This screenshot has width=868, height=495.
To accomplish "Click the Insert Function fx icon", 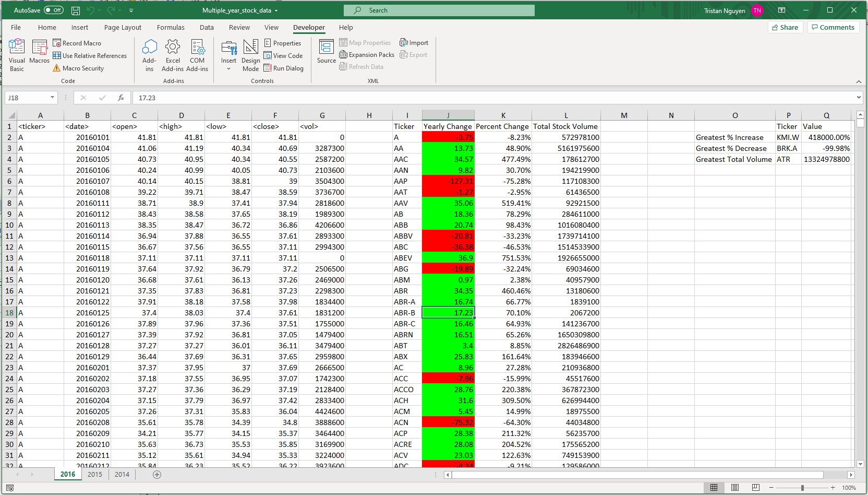I will pos(121,98).
